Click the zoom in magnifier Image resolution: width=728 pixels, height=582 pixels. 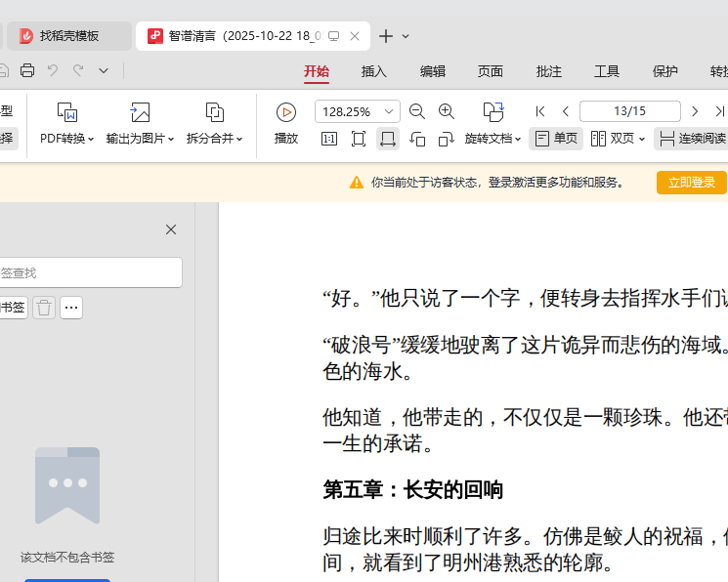pos(447,111)
